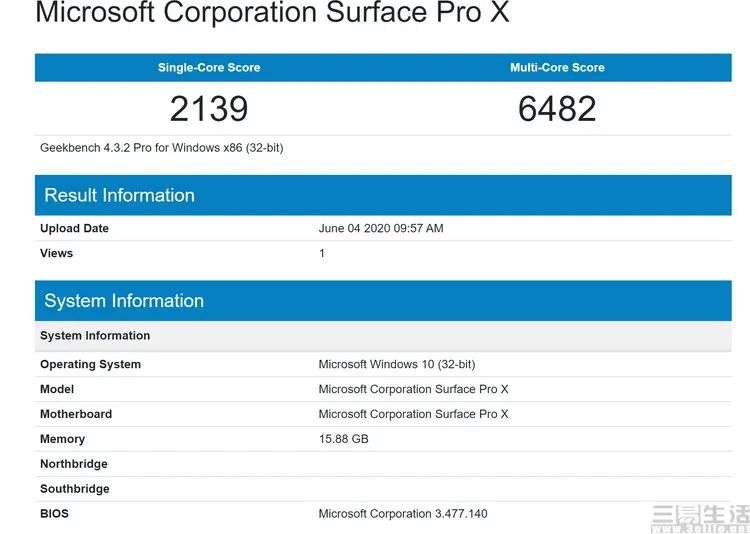Select the Operating System row label
The height and width of the screenshot is (534, 750).
[90, 364]
